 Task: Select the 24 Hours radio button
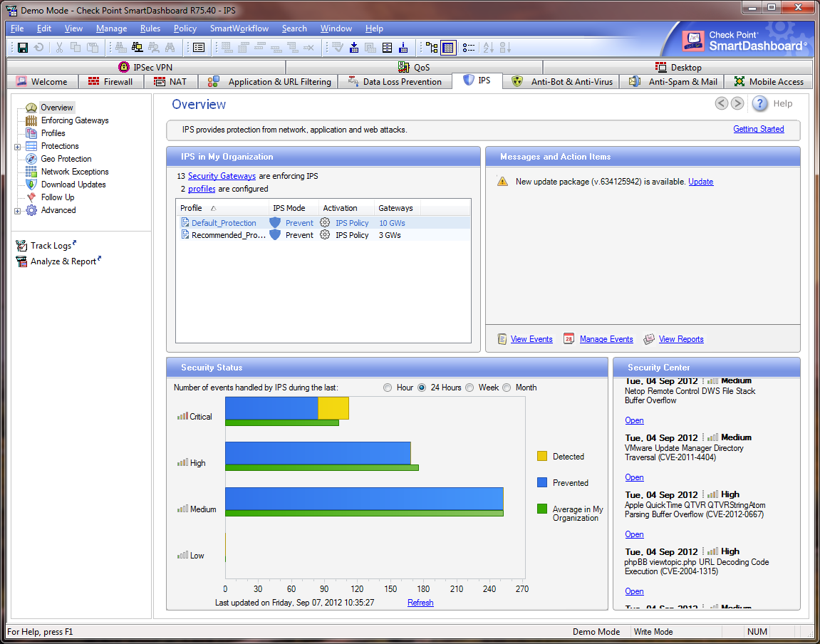(422, 388)
